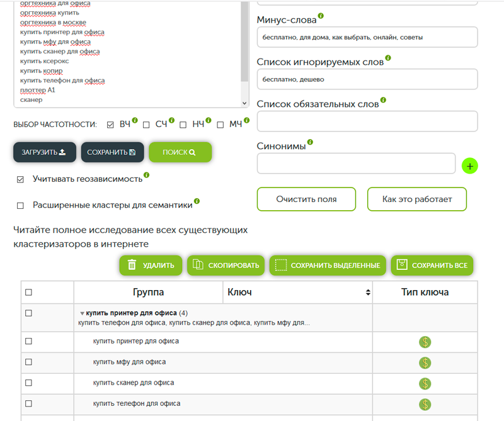
Task: Click info icon beside Список обязательных слов
Action: click(383, 100)
